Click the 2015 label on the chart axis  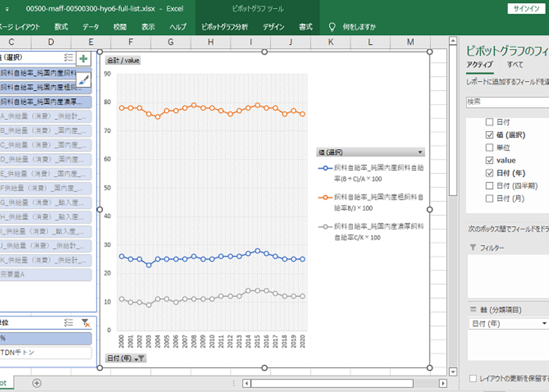pyautogui.click(x=257, y=342)
